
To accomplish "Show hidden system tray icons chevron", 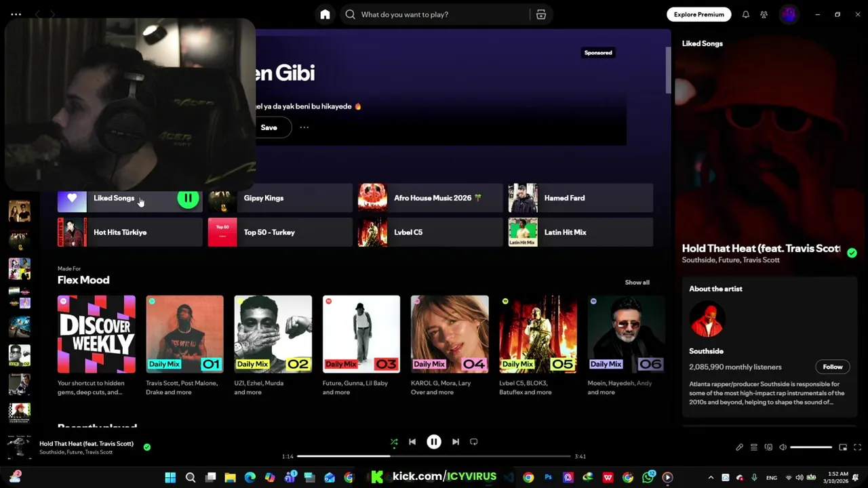I will pos(711,477).
